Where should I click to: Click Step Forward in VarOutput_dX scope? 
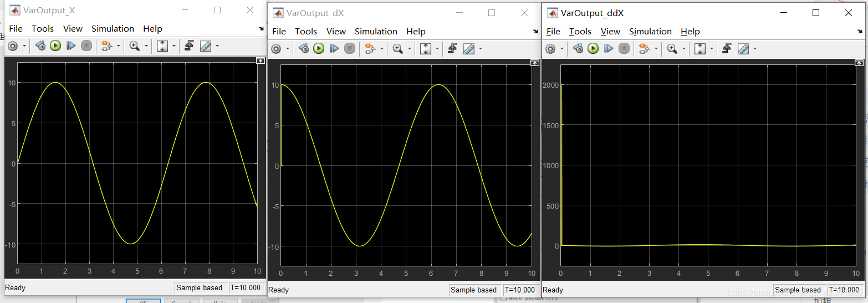pyautogui.click(x=334, y=49)
